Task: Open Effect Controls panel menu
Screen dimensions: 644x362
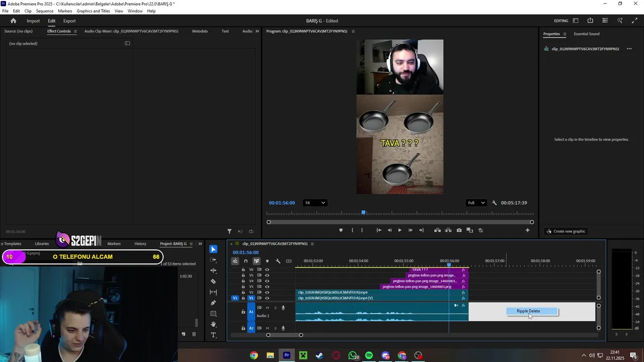Action: pos(75,31)
